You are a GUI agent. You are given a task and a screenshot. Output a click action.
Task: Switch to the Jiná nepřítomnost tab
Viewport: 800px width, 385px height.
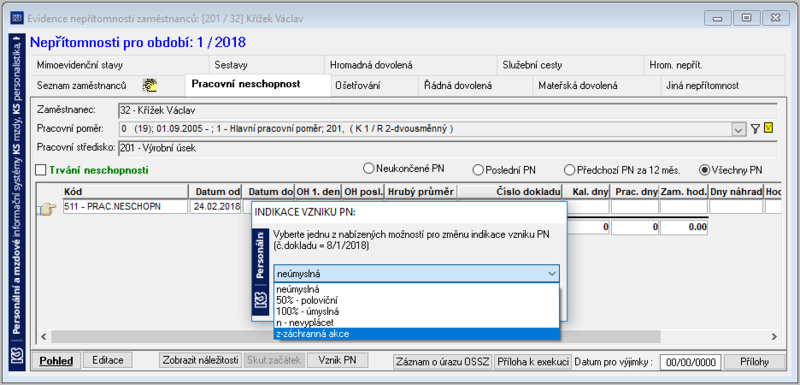coord(722,86)
